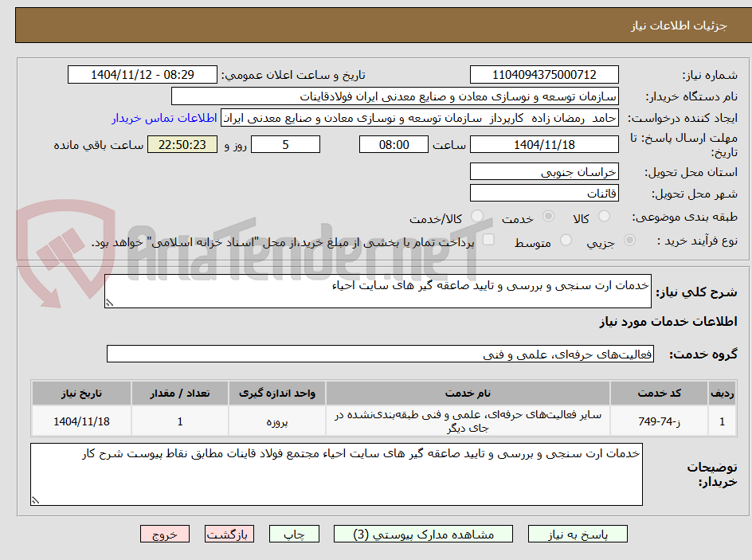This screenshot has width=752, height=560.
Task: Grab resize handle of شرح کلی نیاز textarea
Action: click(109, 303)
